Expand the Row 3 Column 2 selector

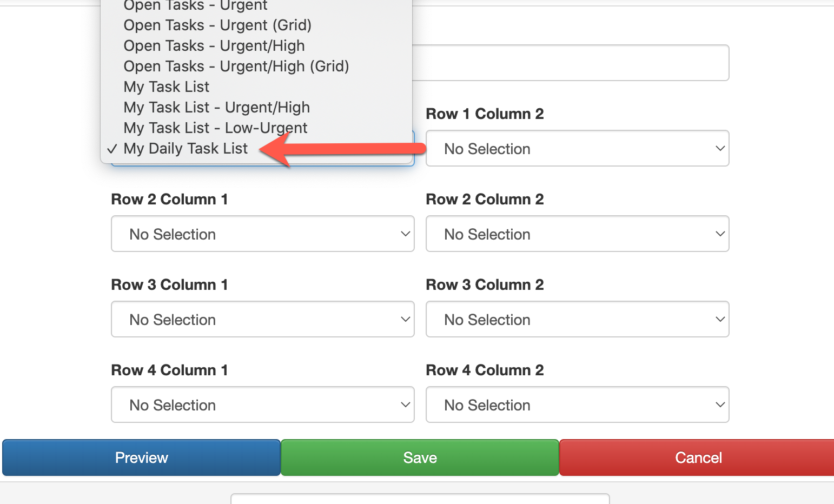point(577,319)
